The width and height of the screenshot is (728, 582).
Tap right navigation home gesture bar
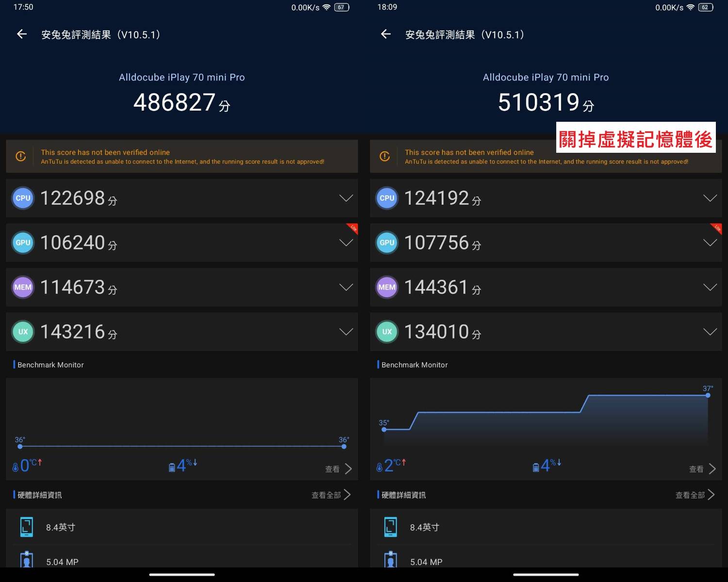(x=546, y=575)
